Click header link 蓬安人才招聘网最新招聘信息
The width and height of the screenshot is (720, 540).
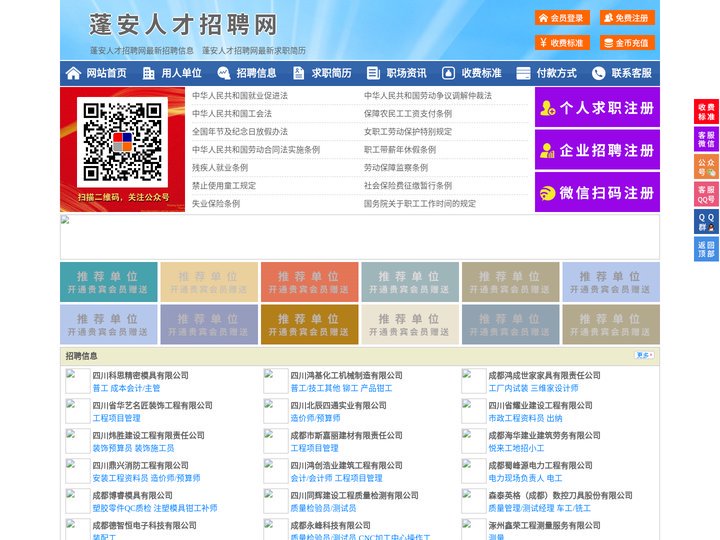(x=141, y=51)
